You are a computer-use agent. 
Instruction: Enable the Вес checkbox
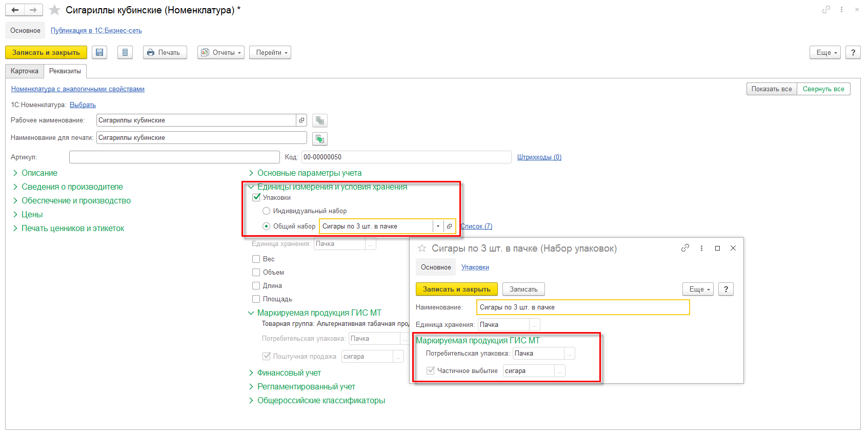256,259
